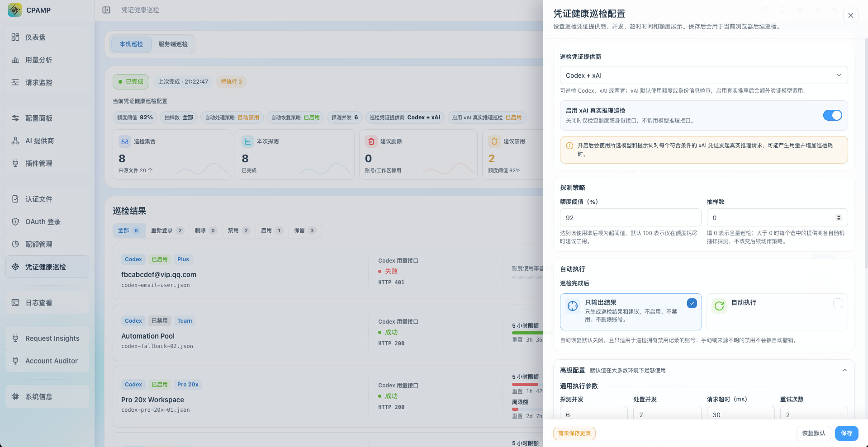Focus the 请求超时 (ms) input field
The image size is (868, 447).
pos(740,413)
